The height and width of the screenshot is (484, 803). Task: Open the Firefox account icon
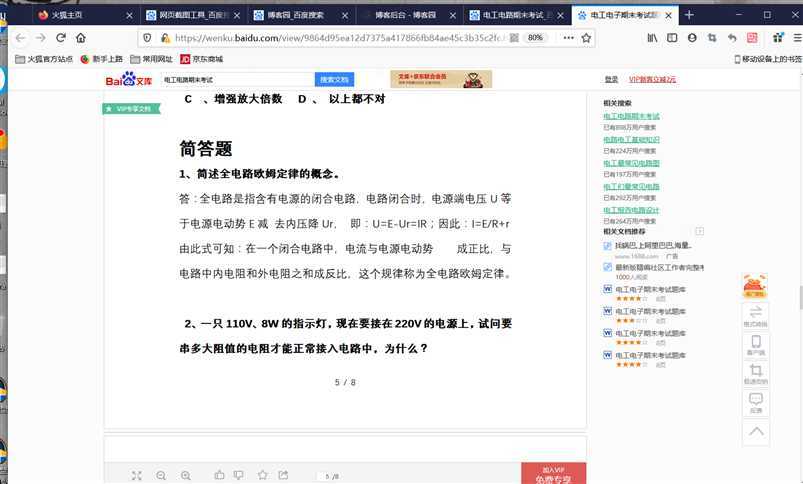pos(692,38)
